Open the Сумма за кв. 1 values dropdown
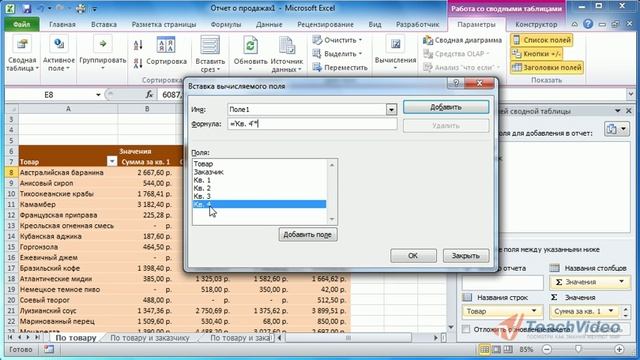The width and height of the screenshot is (640, 360). [x=611, y=311]
